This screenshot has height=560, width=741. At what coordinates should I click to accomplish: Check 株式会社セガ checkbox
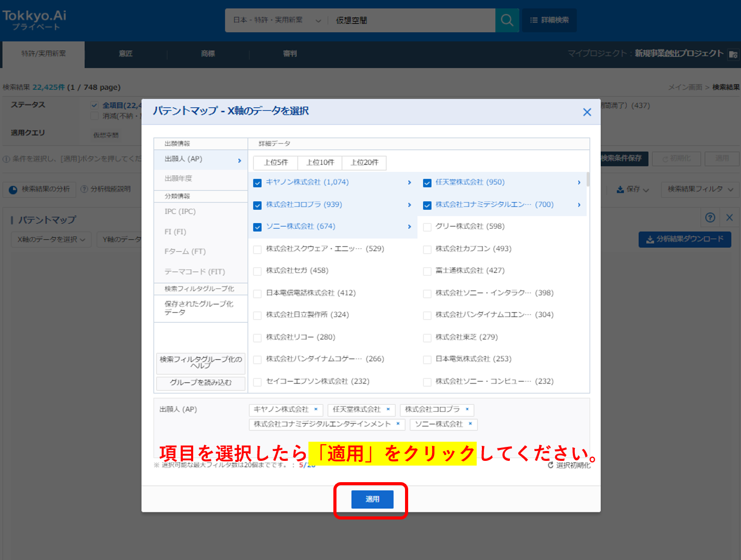tap(257, 271)
